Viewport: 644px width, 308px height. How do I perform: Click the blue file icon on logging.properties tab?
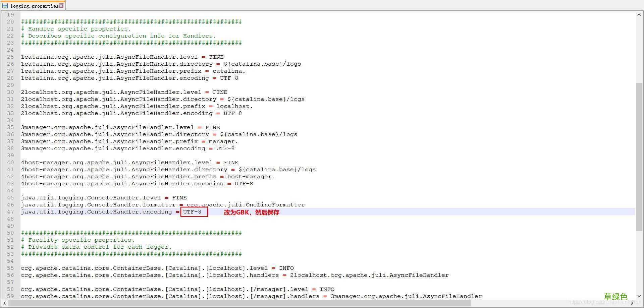5,6
